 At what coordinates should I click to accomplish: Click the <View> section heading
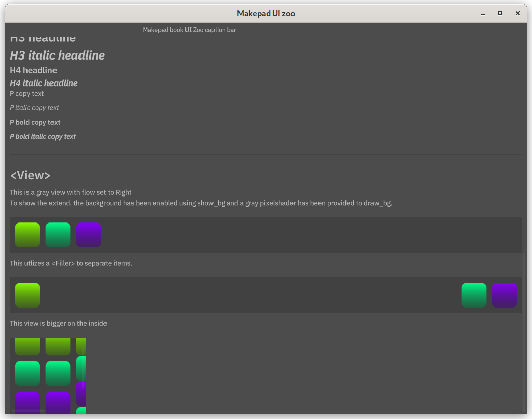(31, 175)
